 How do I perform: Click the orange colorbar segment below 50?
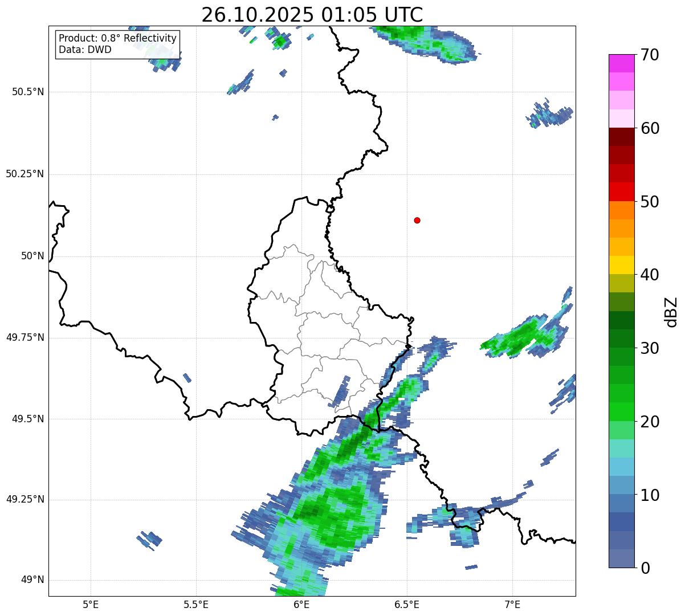622,210
